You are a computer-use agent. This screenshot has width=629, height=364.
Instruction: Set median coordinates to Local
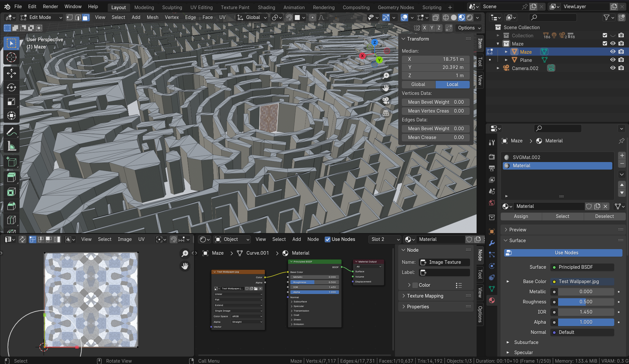click(452, 84)
